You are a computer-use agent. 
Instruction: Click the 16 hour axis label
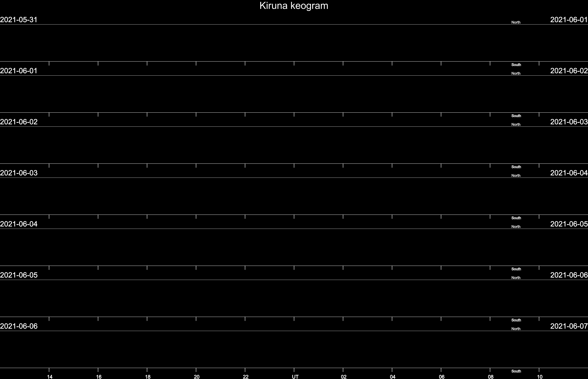[99, 377]
